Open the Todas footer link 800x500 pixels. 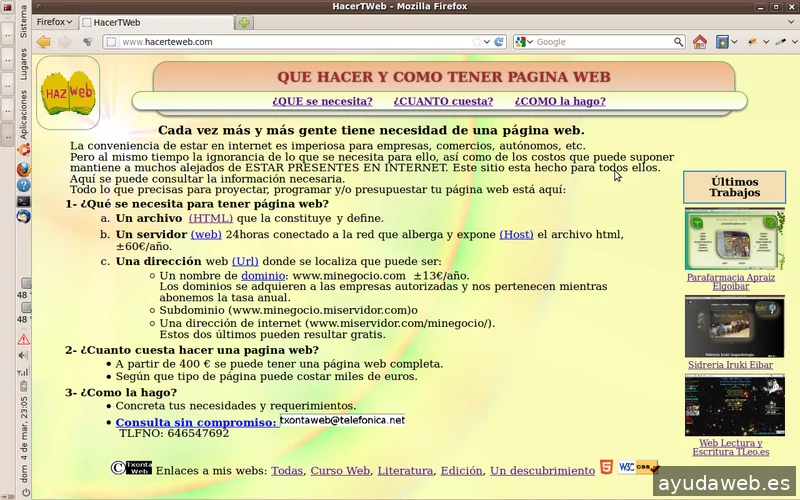pos(287,470)
